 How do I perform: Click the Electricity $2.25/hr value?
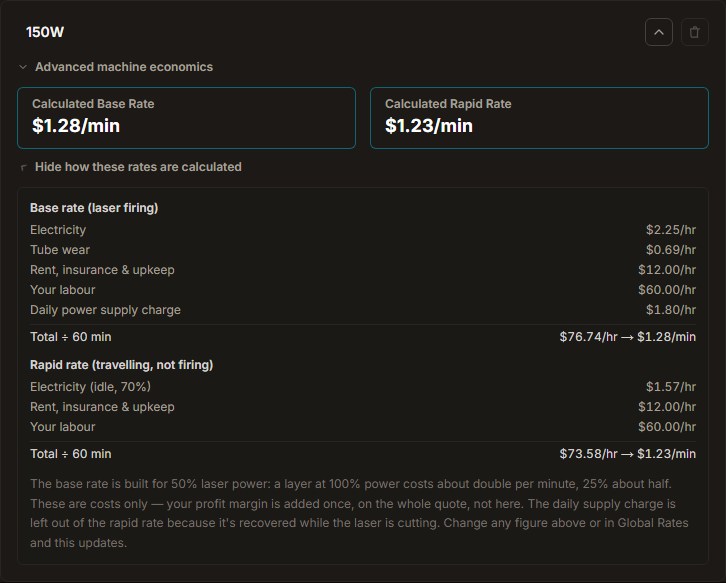click(x=671, y=230)
